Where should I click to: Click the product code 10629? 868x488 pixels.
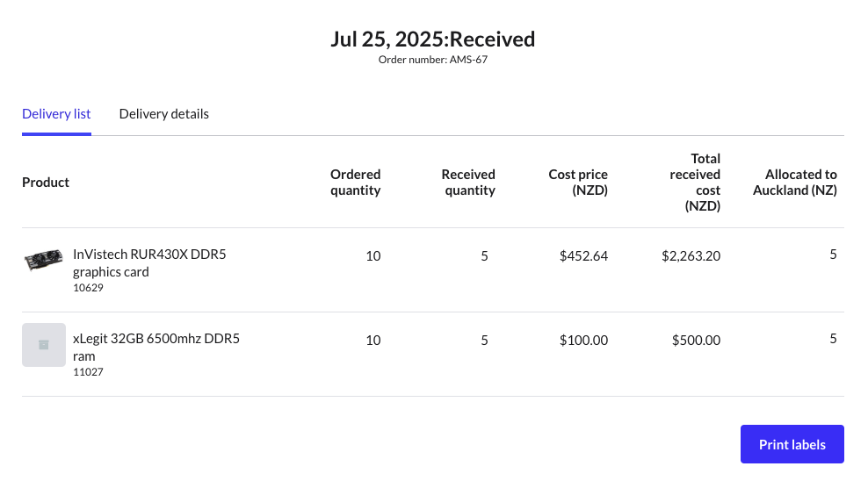88,288
